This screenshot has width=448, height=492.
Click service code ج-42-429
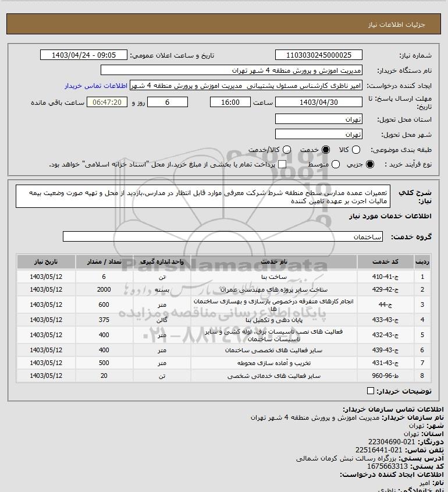coord(385,289)
